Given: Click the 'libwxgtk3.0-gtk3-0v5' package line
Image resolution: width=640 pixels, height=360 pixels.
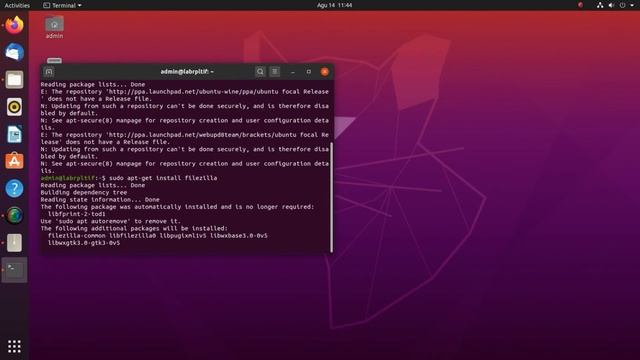Looking at the screenshot, I should (84, 243).
